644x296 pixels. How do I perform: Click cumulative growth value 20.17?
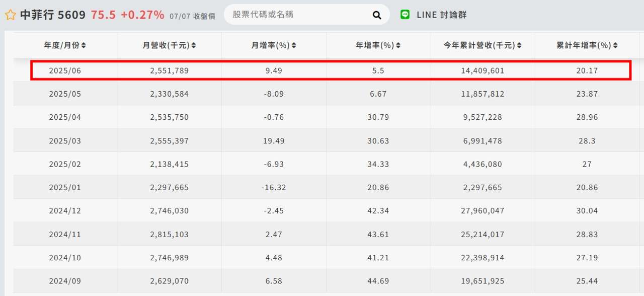click(x=587, y=71)
